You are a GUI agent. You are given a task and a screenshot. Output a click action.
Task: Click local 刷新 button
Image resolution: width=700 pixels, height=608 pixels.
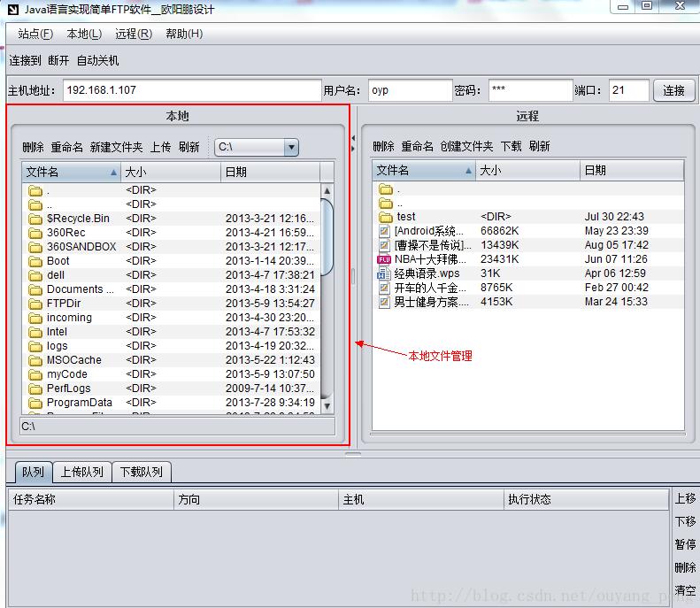(188, 147)
